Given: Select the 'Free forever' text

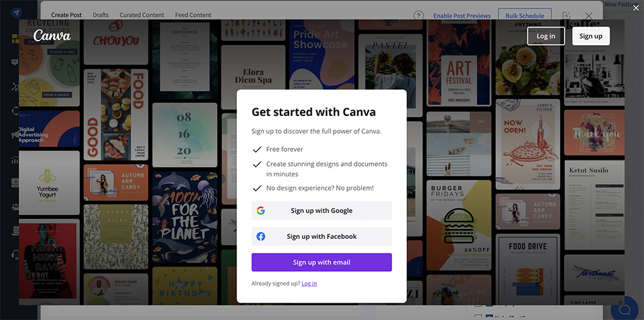Looking at the screenshot, I should click(x=285, y=149).
